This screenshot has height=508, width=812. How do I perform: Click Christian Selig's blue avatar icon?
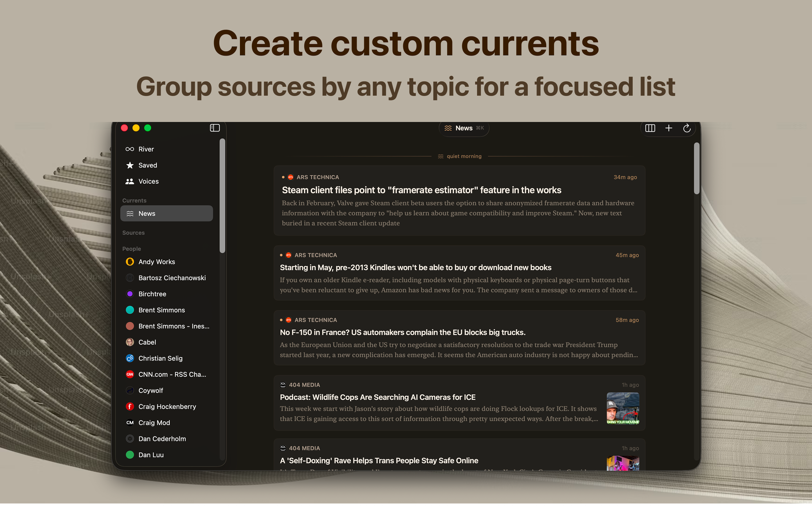point(130,358)
